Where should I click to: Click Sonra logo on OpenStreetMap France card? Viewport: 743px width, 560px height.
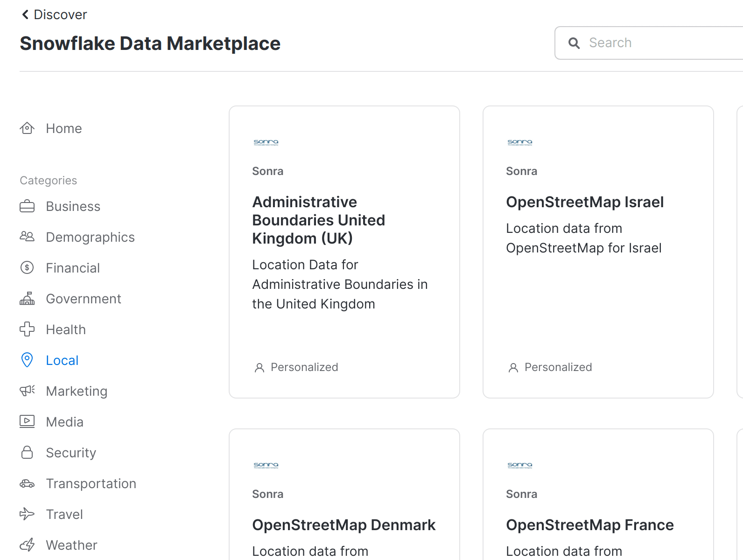520,465
